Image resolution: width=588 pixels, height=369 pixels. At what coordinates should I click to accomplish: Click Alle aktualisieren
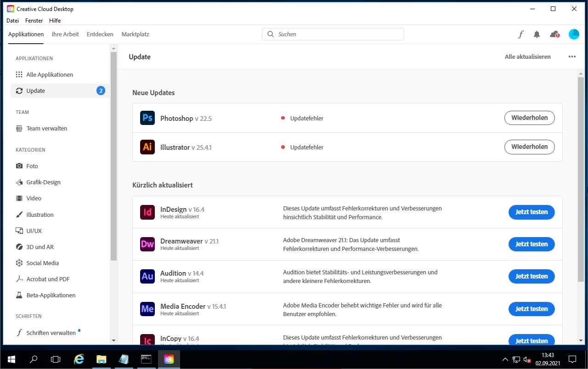pyautogui.click(x=528, y=57)
